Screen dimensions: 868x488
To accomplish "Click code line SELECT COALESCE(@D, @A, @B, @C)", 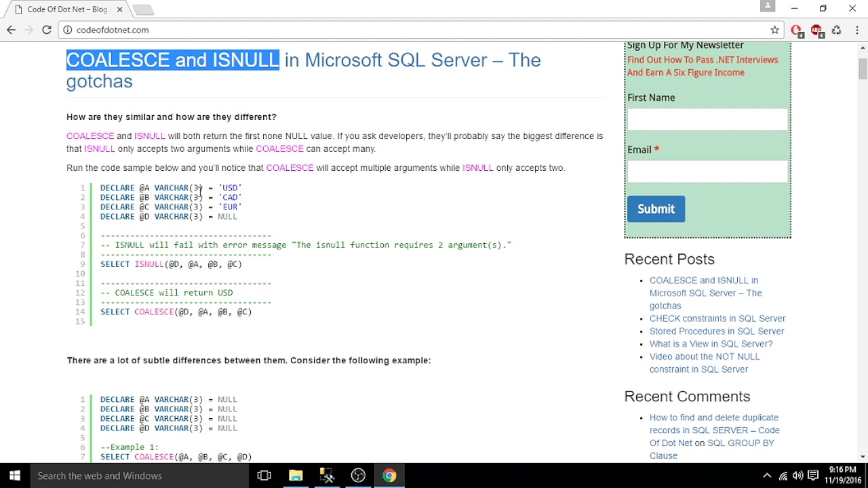I will click(176, 312).
